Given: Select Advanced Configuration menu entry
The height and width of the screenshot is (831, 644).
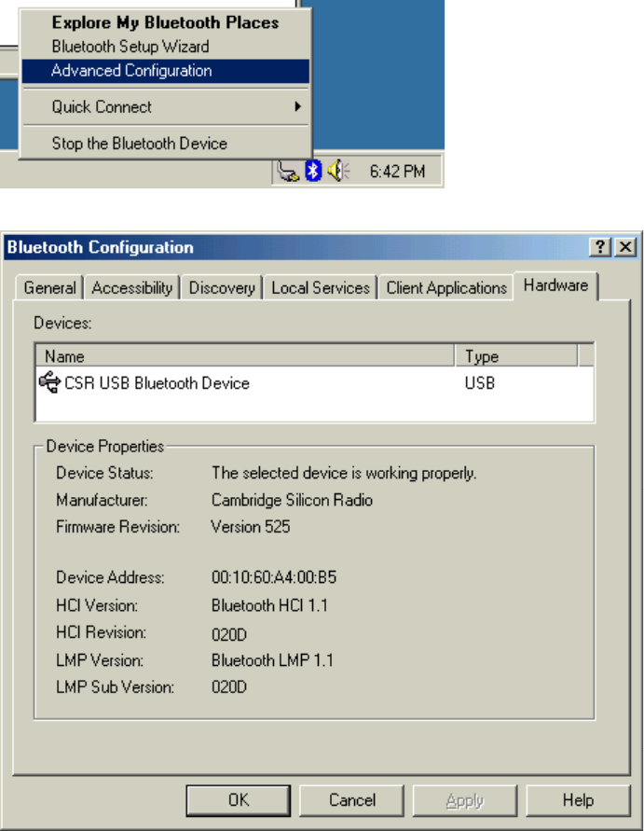Looking at the screenshot, I should [165, 71].
